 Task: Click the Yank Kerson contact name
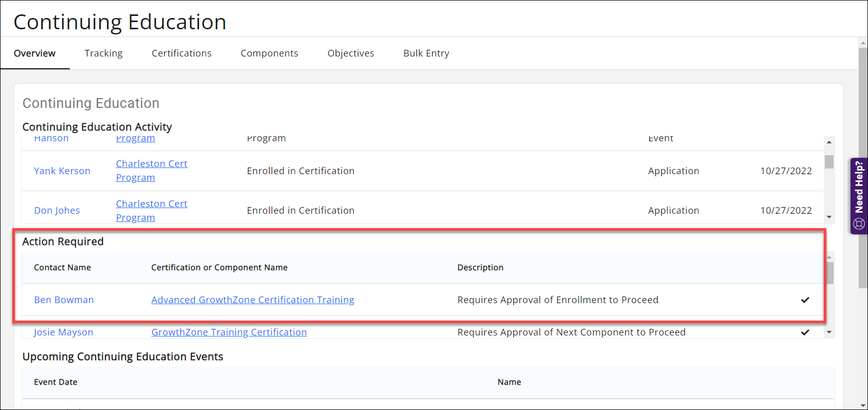point(62,171)
